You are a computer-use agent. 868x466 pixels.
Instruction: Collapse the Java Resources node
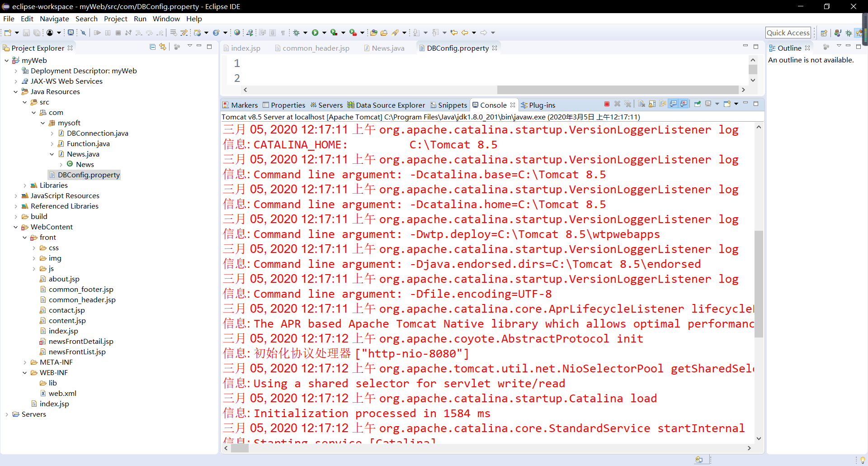(x=16, y=91)
